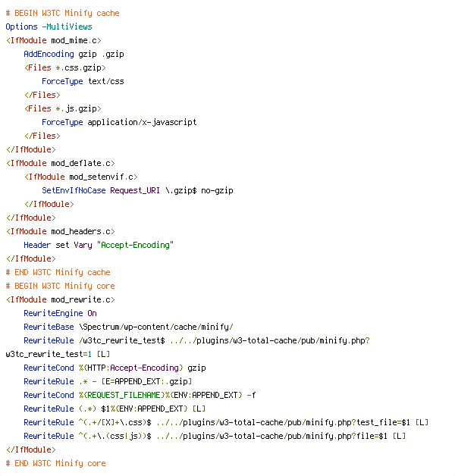Click 'RewriteCond %{HTTP:Accept-Encoding} gzip' line
Viewport: 455px width, 476px height.
click(x=115, y=368)
